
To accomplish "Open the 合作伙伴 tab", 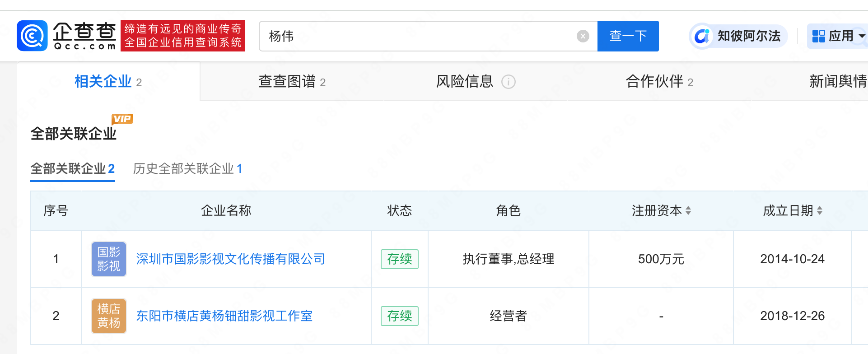I will point(659,82).
